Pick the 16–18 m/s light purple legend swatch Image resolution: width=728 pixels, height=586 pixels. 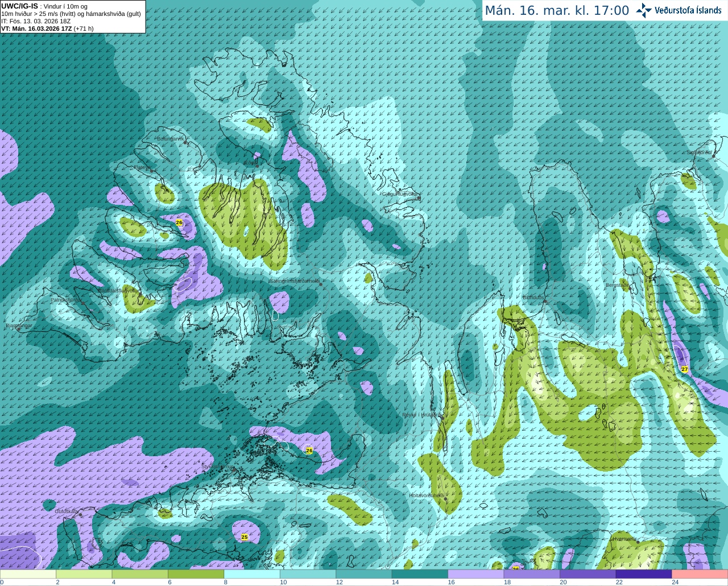coord(476,574)
